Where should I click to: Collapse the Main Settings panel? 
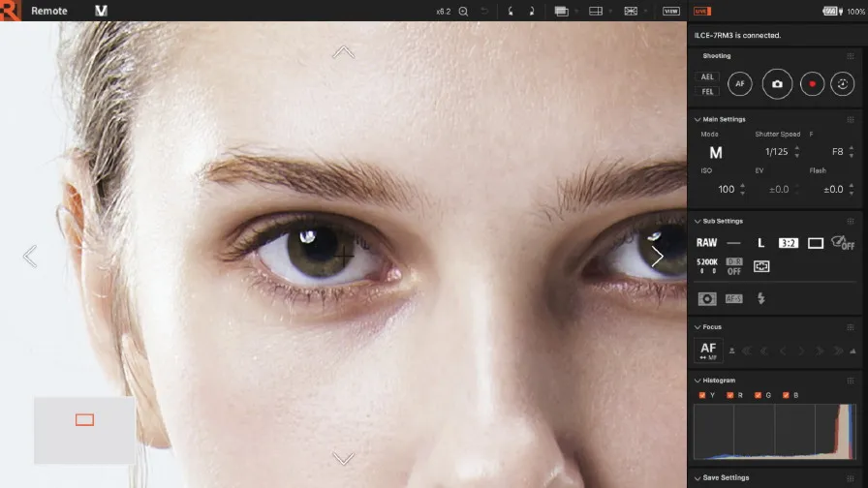(697, 119)
